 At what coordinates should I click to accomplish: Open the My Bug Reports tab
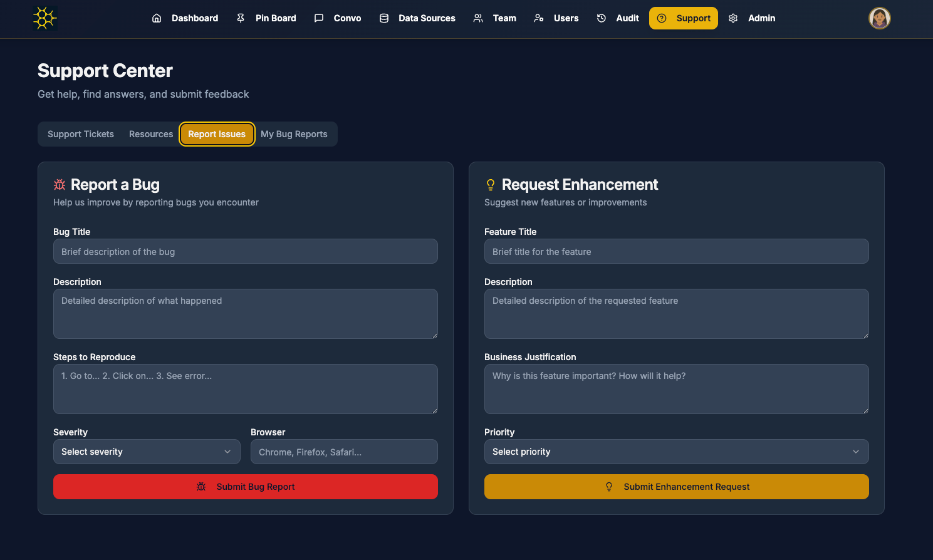coord(294,134)
